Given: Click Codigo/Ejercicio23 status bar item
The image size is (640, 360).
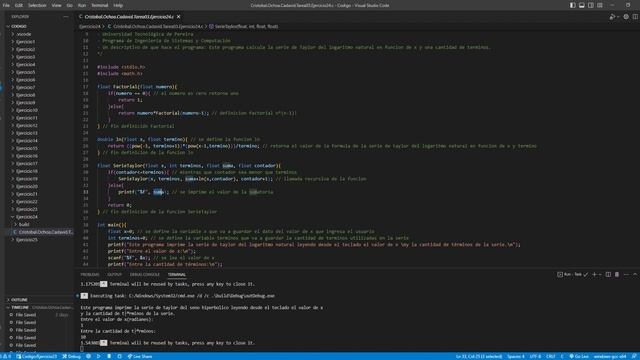Looking at the screenshot, I should click(x=37, y=356).
